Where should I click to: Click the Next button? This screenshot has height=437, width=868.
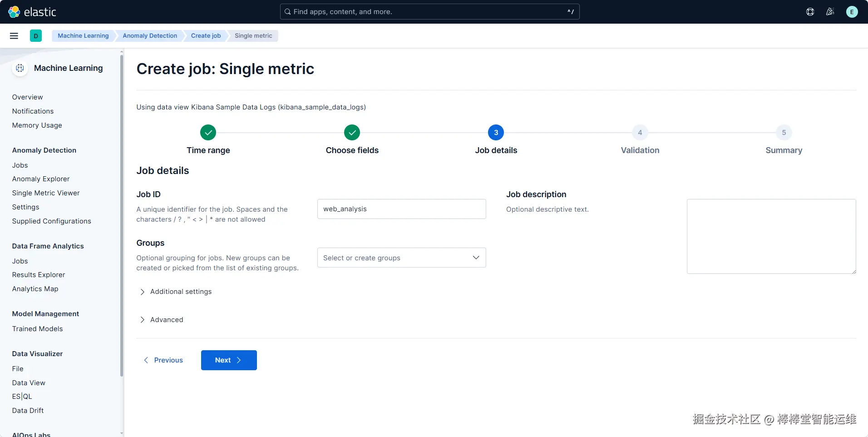click(x=229, y=360)
